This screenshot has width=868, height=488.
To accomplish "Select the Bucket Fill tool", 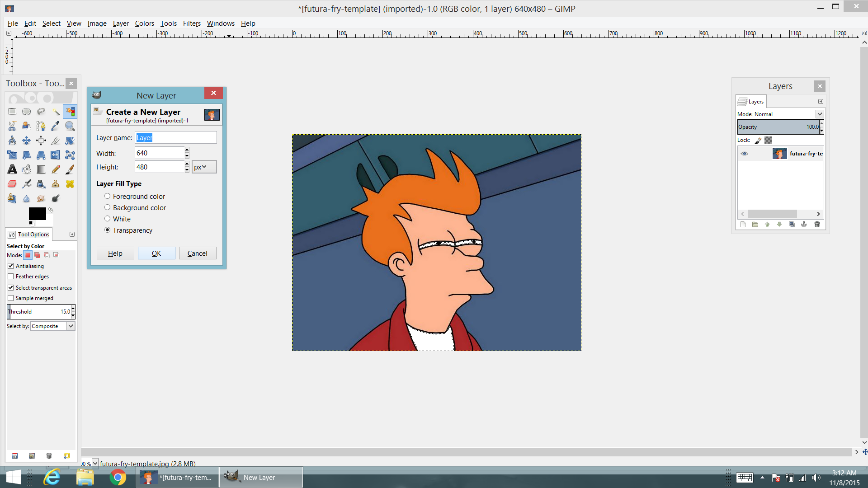I will tap(27, 169).
